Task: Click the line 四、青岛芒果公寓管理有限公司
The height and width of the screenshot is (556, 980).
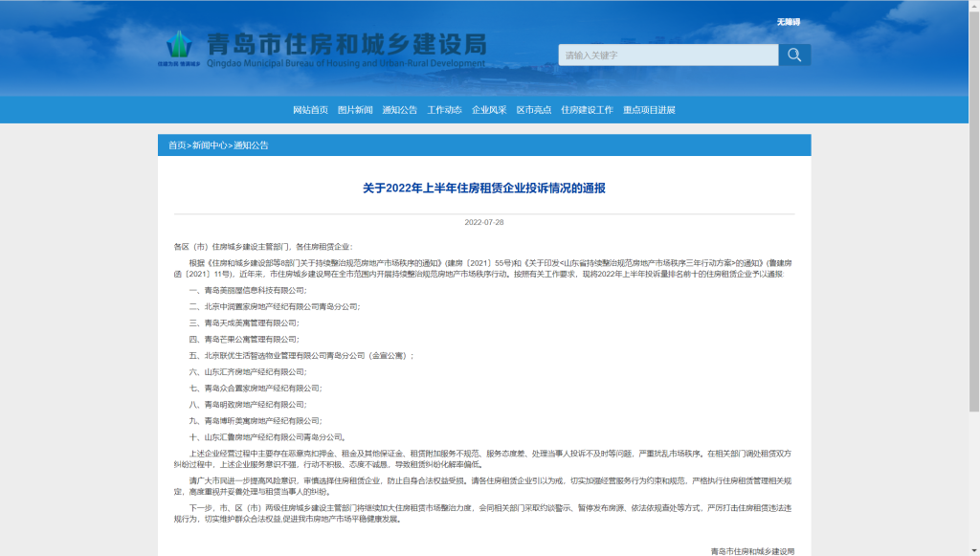Action: coord(244,339)
